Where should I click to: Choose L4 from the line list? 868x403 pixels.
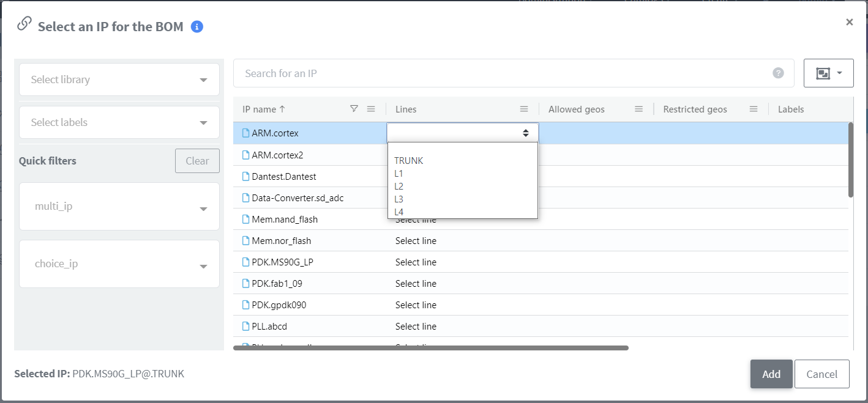pos(399,212)
